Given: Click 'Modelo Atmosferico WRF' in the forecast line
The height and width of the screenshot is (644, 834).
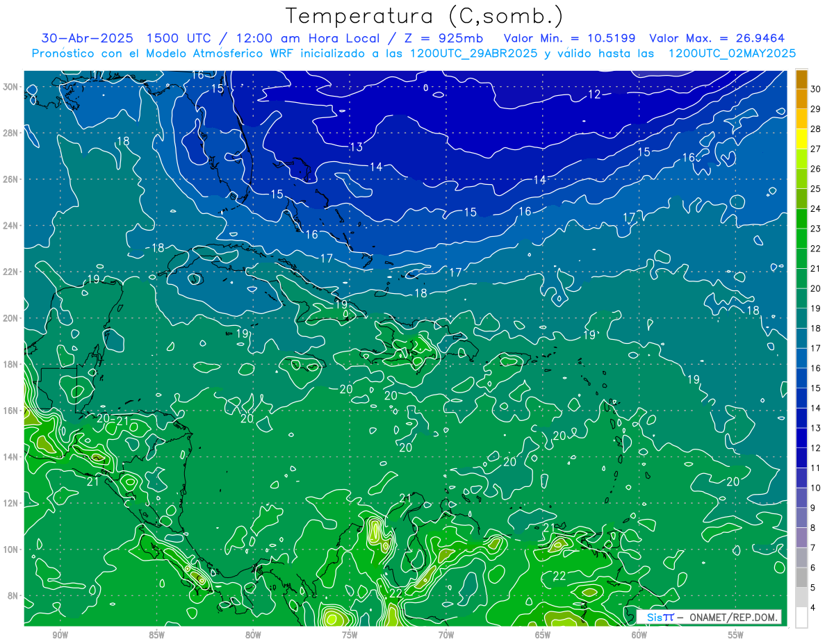Looking at the screenshot, I should point(226,53).
